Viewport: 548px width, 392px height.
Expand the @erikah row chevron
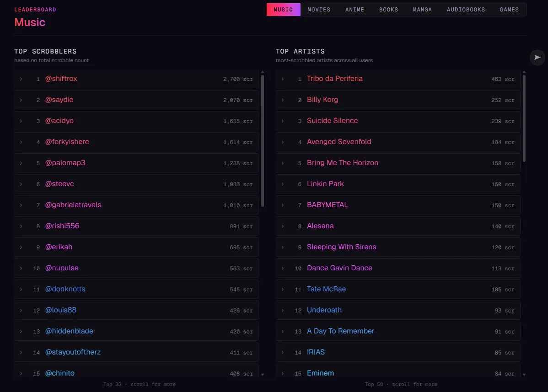(21, 247)
